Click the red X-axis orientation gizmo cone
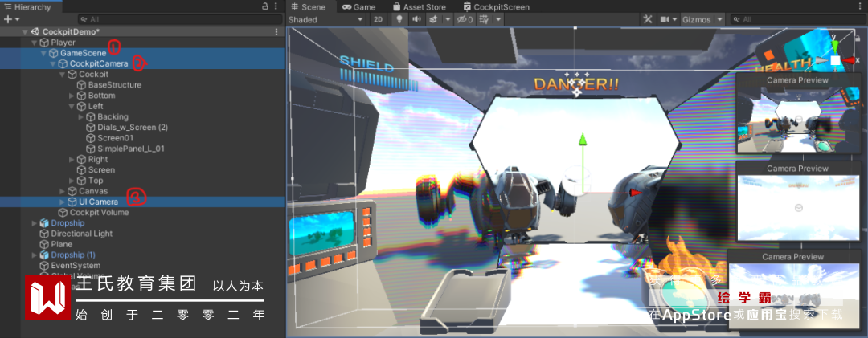868x338 pixels. [850, 59]
